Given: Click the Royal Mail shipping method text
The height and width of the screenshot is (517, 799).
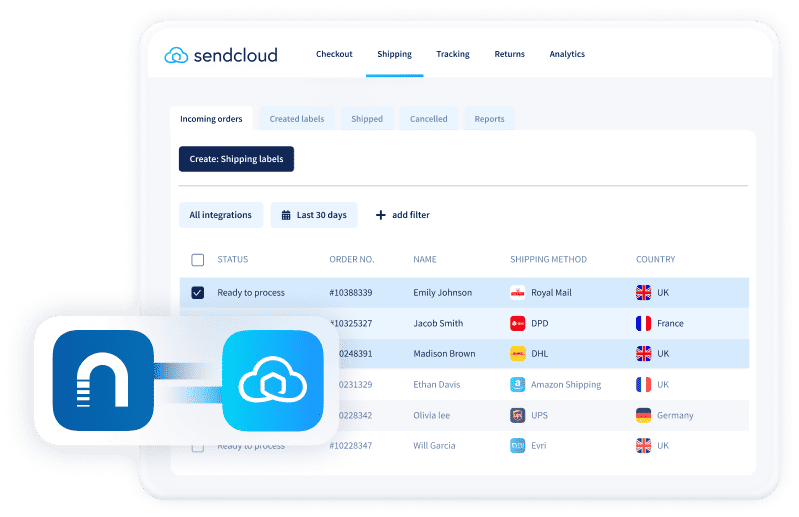Looking at the screenshot, I should click(551, 292).
